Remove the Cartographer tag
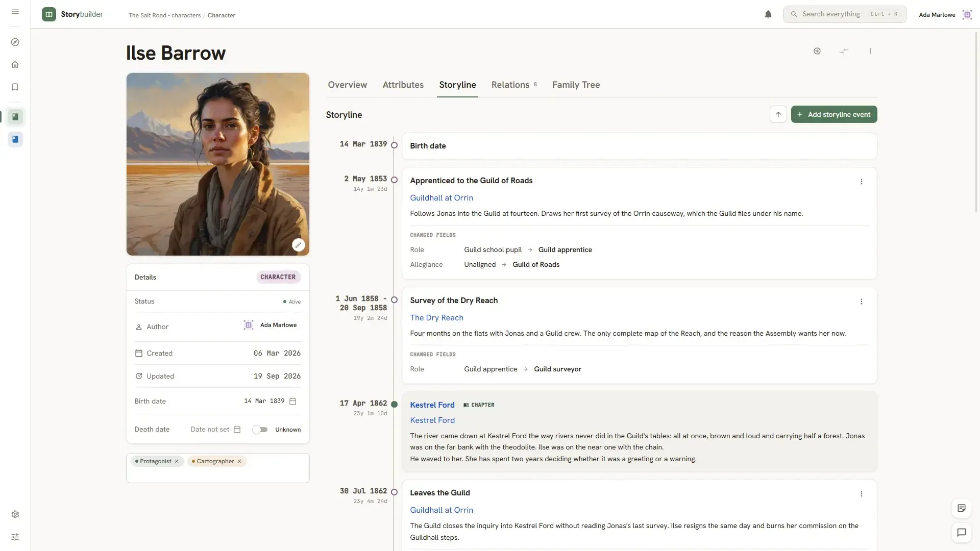This screenshot has height=551, width=980. [x=239, y=461]
